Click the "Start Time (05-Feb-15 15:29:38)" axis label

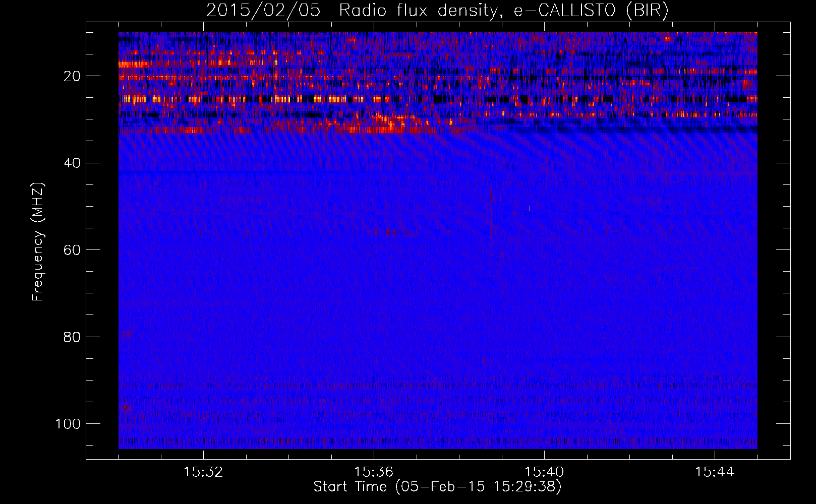point(437,487)
